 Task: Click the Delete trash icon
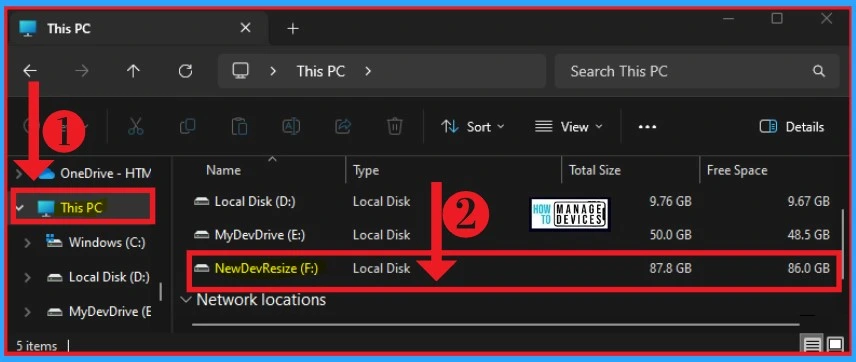(394, 127)
